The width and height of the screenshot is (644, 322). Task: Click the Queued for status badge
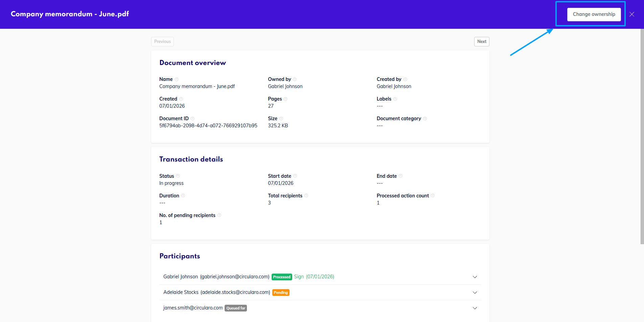[236, 308]
